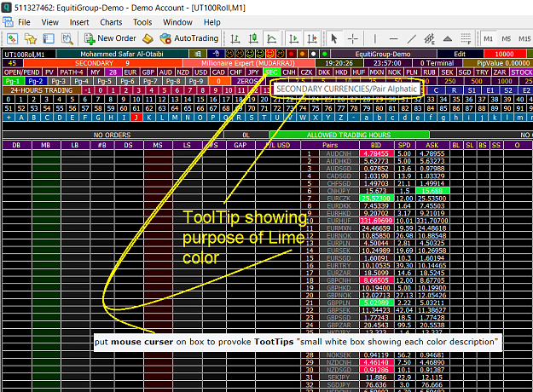Open the Insert menu
Screen dimensions: 533x392
click(79, 22)
